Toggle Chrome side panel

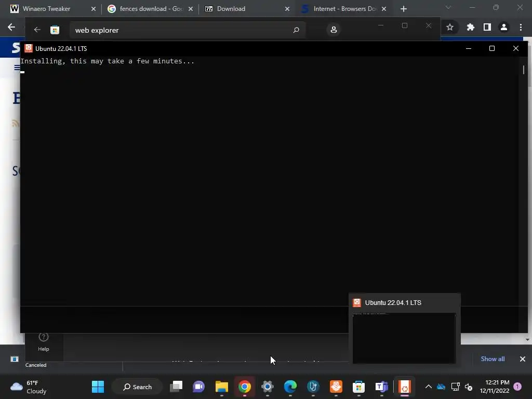(487, 27)
